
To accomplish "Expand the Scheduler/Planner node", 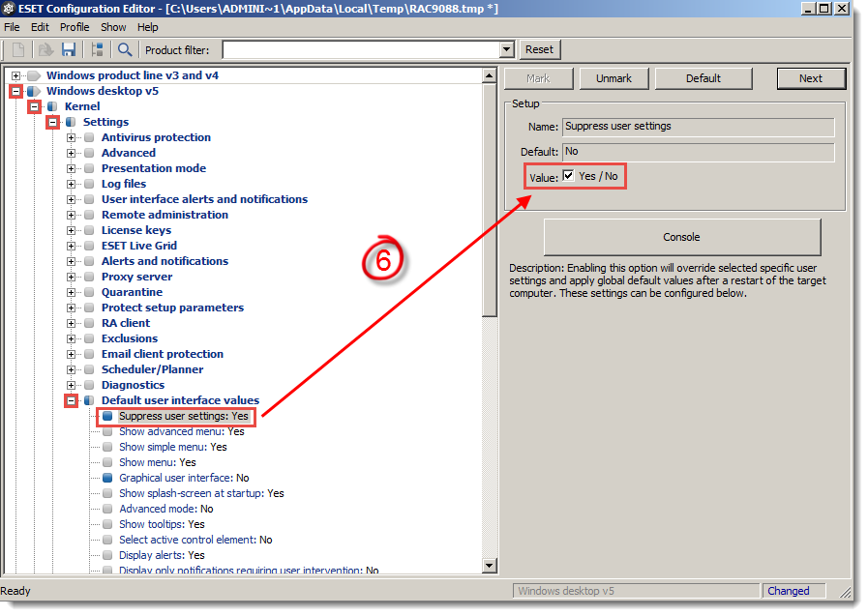I will tap(71, 370).
